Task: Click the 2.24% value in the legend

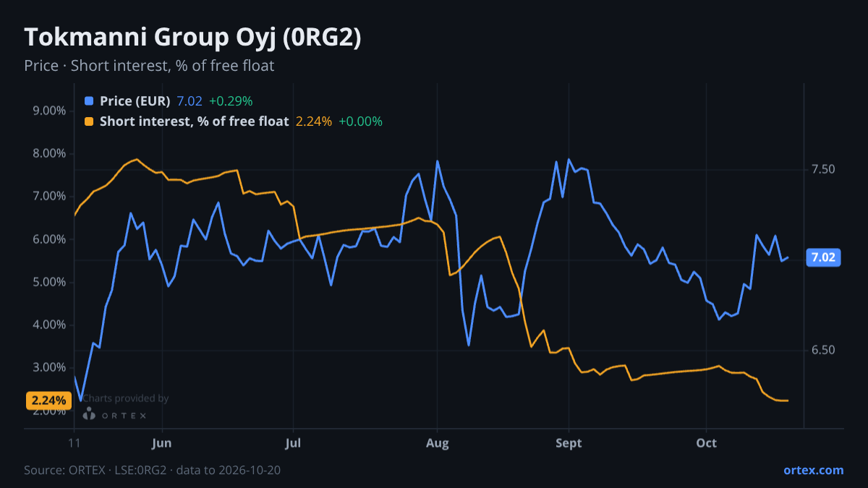Action: 314,121
